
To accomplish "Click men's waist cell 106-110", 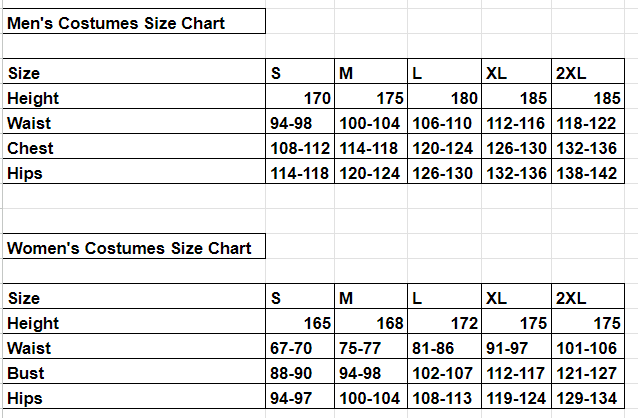I will [443, 123].
